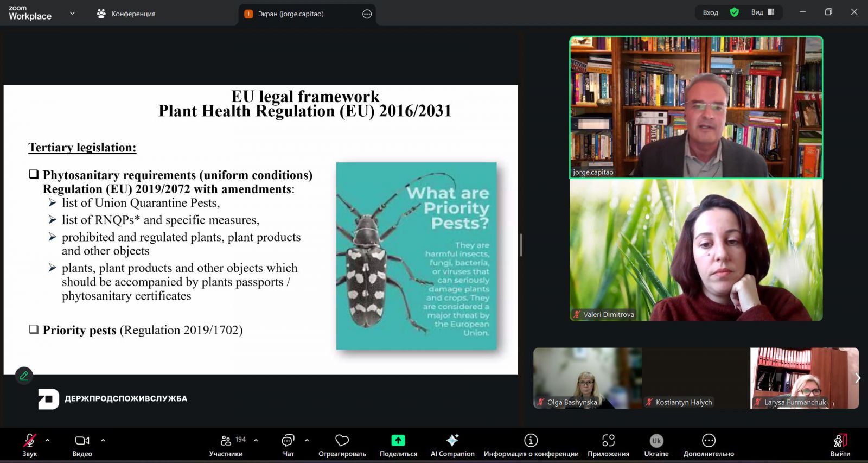Switch to the Конференция tab

coord(126,14)
